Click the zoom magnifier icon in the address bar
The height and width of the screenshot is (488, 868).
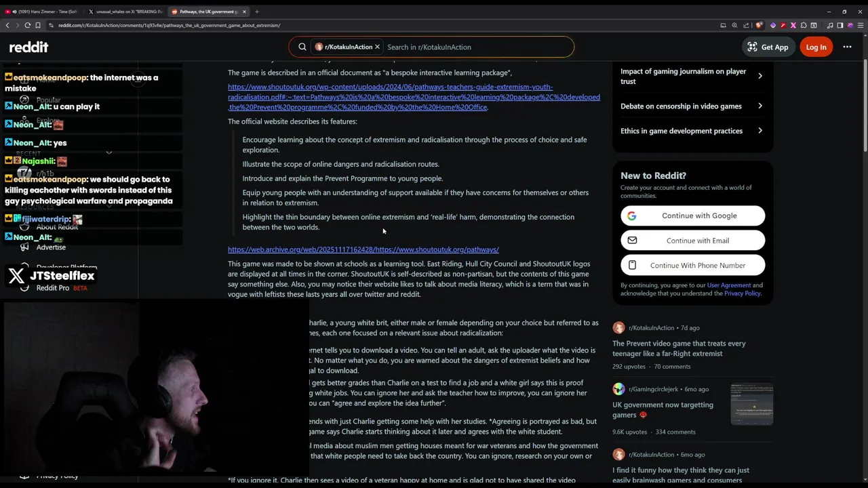[x=734, y=25]
